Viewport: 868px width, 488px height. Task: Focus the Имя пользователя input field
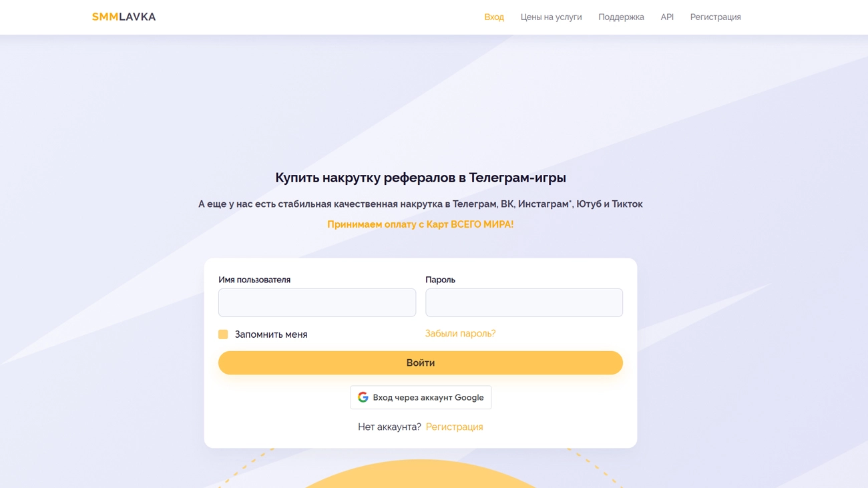[316, 302]
